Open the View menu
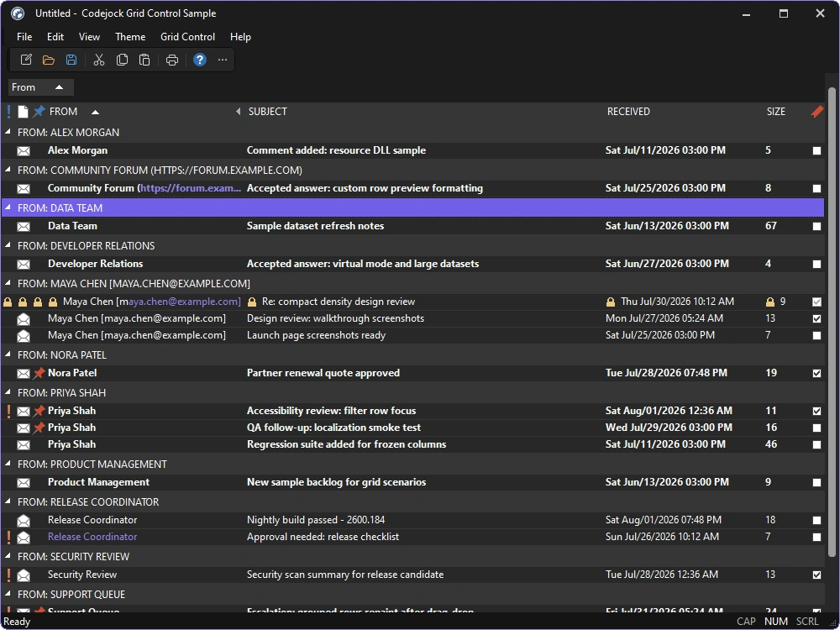The image size is (840, 630). (x=90, y=37)
